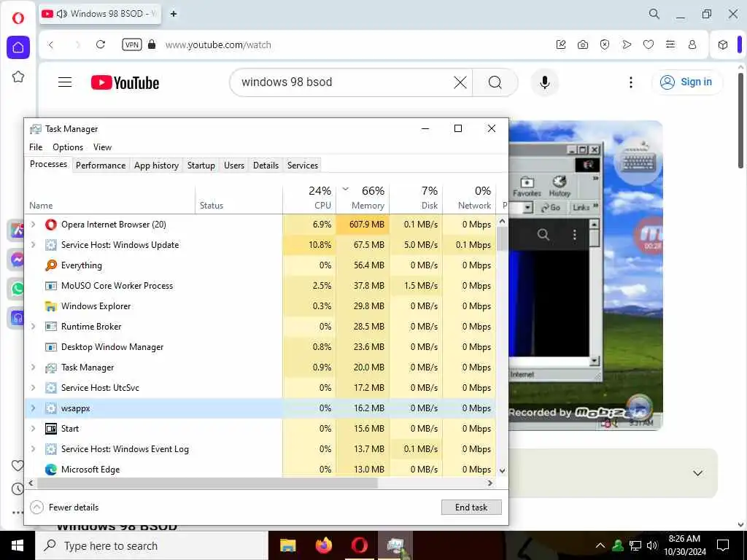Image resolution: width=747 pixels, height=560 pixels.
Task: Click the process list scroll-down arrow
Action: click(502, 470)
